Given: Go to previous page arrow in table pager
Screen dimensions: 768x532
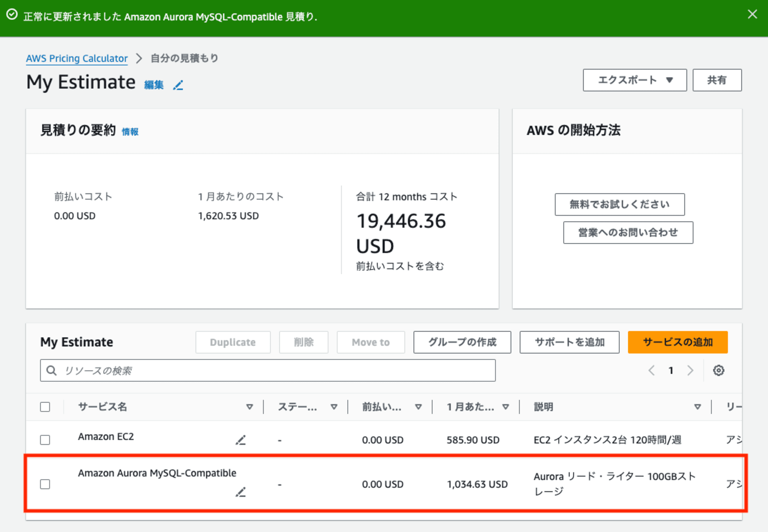Looking at the screenshot, I should [x=651, y=370].
